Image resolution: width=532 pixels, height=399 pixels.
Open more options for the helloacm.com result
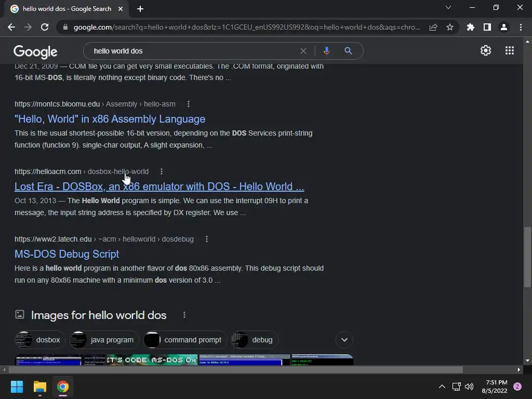(x=162, y=171)
